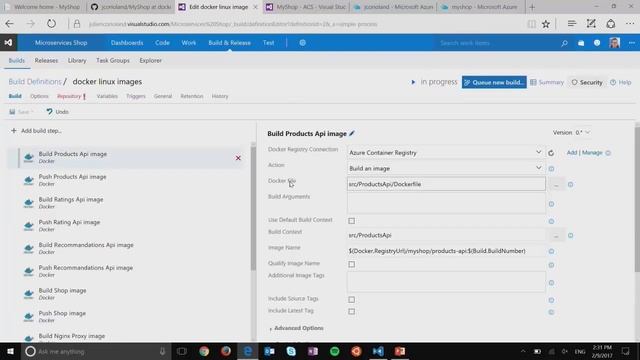Switch to Retention definition tab
The width and height of the screenshot is (640, 360).
tap(192, 96)
